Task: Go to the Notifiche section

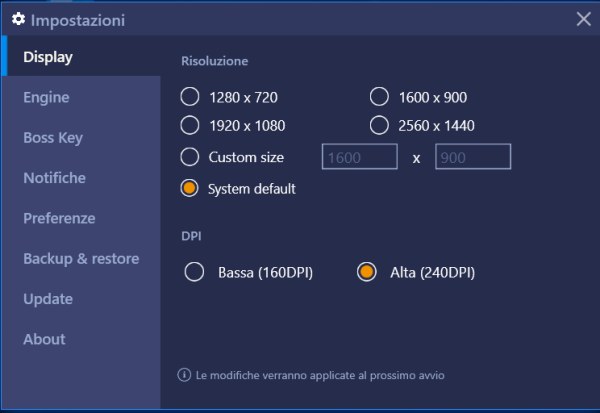Action: point(54,178)
